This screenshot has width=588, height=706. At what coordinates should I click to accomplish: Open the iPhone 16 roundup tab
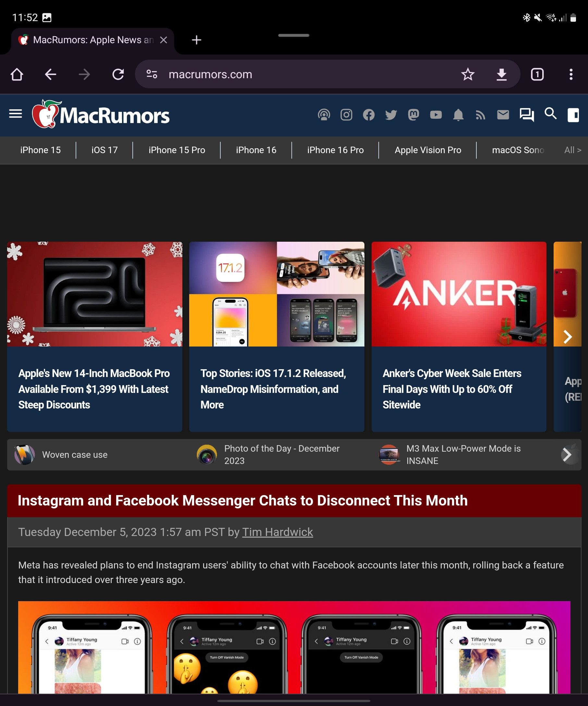[256, 150]
